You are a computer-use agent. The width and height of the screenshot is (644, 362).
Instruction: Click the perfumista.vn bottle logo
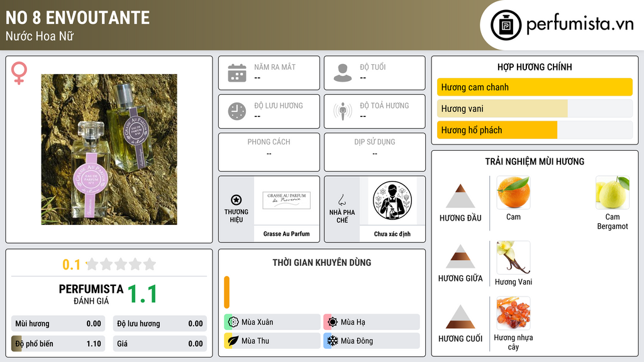coord(506,25)
